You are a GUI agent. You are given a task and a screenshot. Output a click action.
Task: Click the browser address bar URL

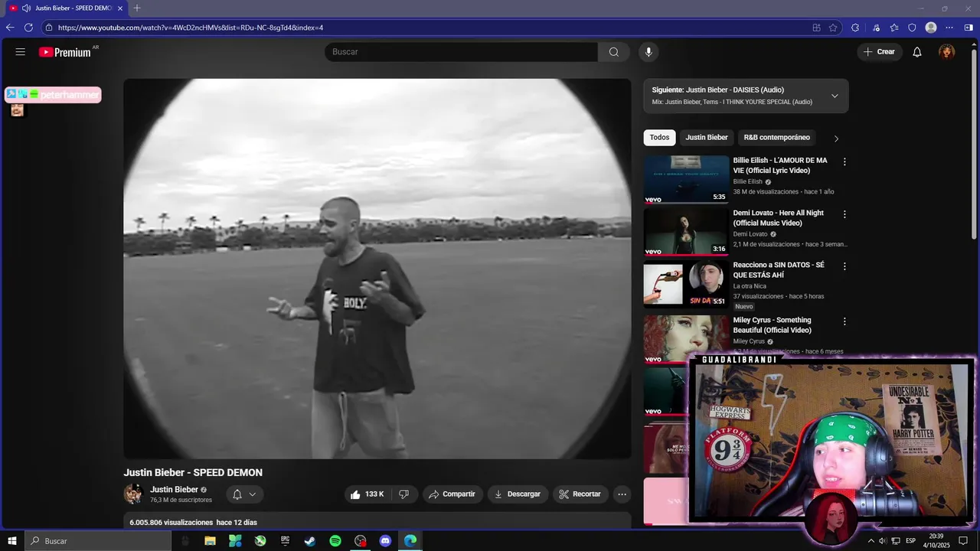(191, 28)
